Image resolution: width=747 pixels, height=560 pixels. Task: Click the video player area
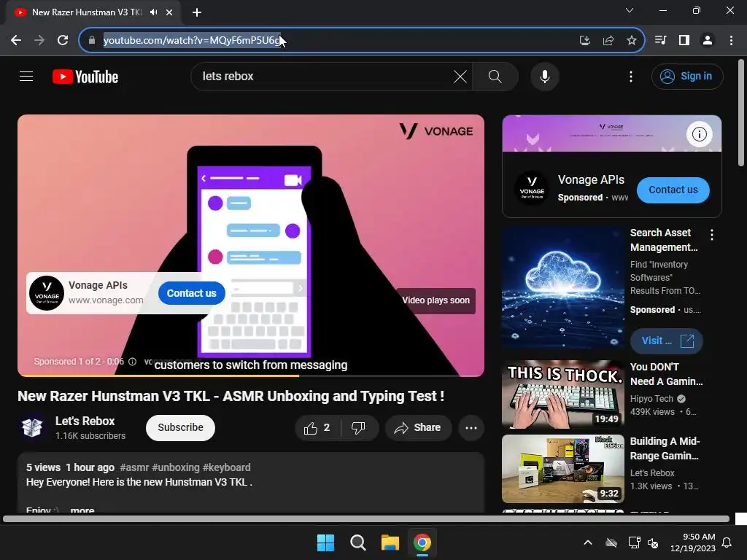point(251,245)
